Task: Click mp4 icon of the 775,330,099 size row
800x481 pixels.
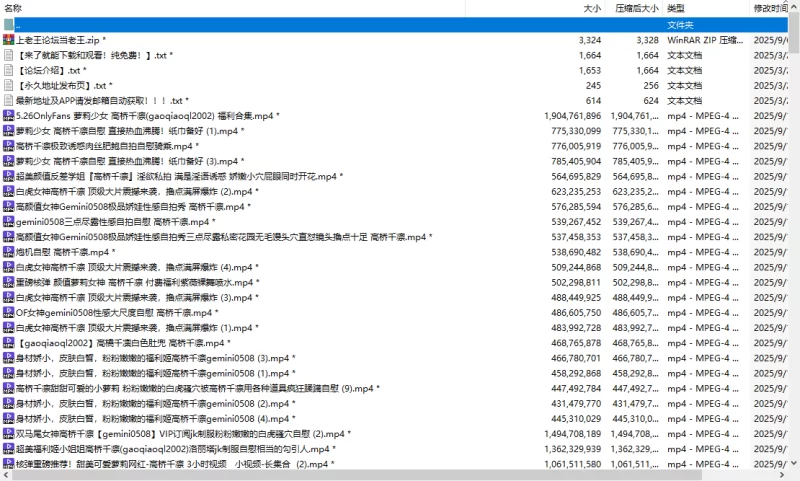Action: (x=8, y=131)
